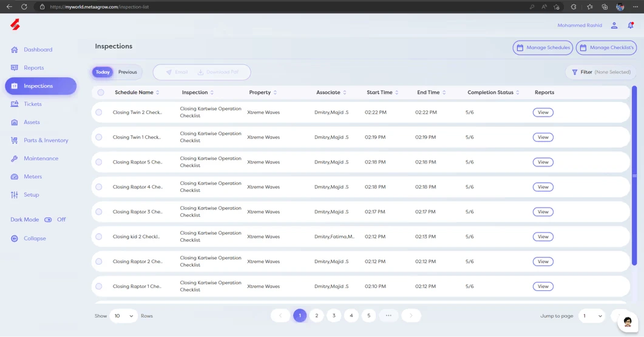Go to page 3
Screen dimensions: 644x337
tap(334, 316)
